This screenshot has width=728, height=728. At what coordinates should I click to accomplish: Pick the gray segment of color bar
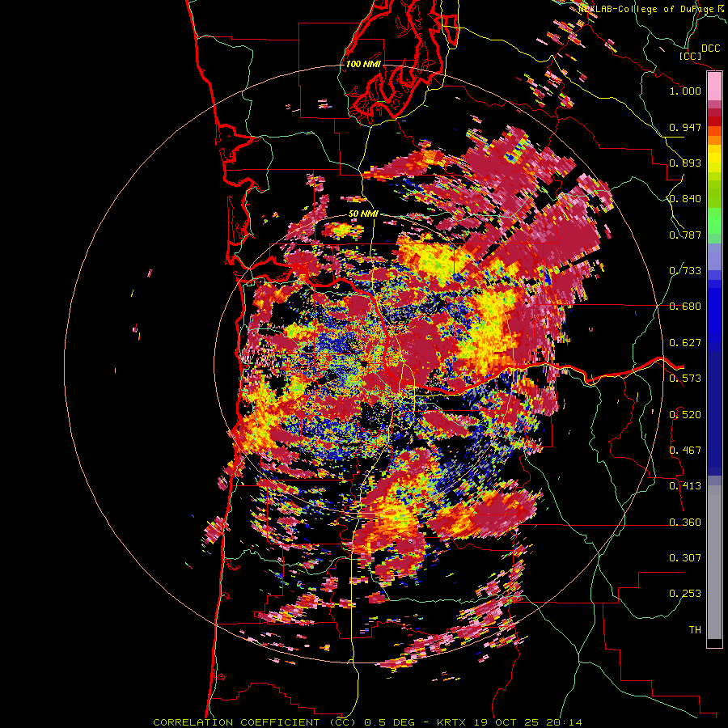714,562
